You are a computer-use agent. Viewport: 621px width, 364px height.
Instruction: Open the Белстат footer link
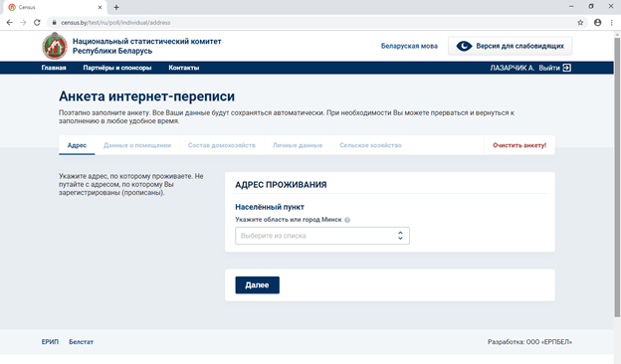click(x=81, y=342)
